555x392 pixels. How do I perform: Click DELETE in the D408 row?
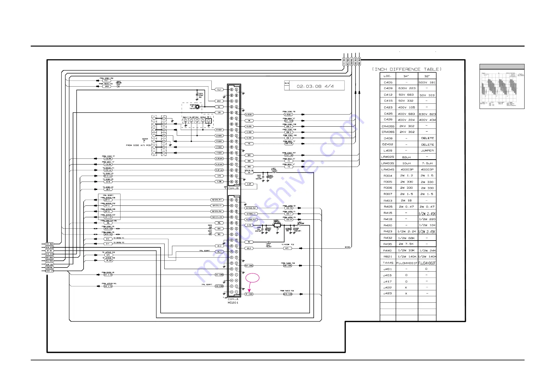427,138
